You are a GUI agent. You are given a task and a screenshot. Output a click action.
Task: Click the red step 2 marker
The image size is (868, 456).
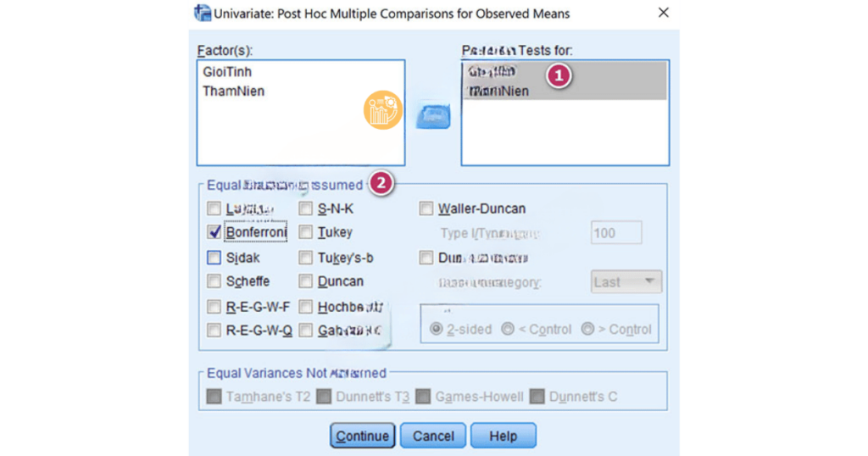[382, 183]
